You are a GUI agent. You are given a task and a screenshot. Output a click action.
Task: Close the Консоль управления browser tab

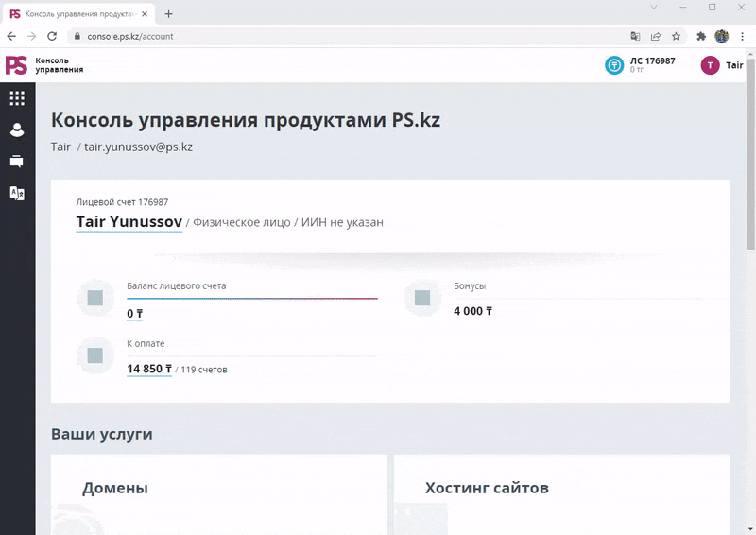coord(145,14)
